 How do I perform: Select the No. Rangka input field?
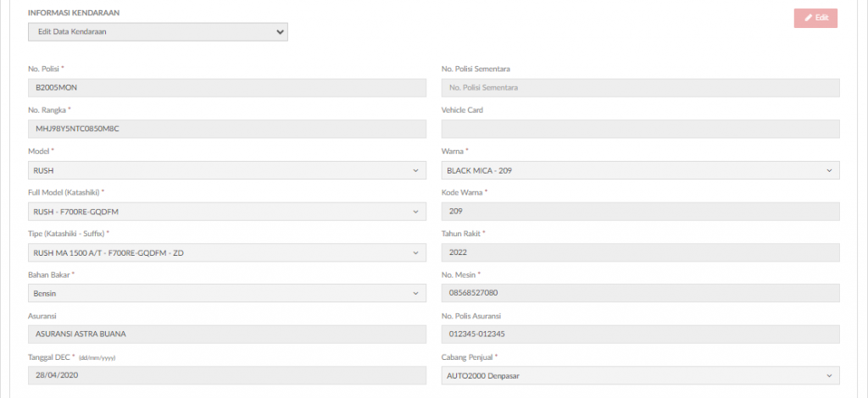[227, 129]
